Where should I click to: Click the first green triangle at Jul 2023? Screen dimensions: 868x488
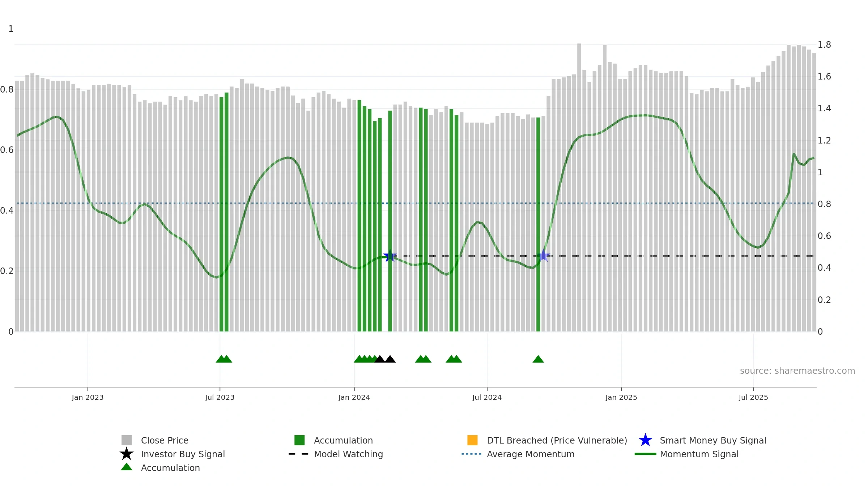point(221,359)
